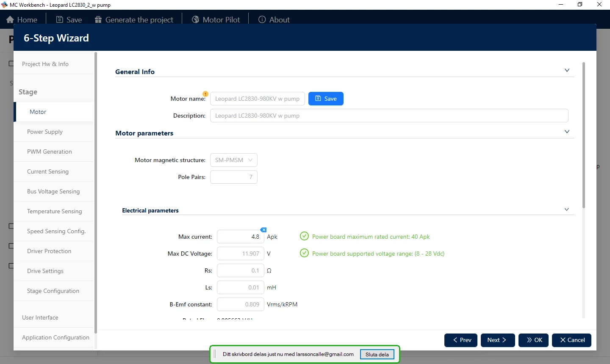Restore down the MC Workbench window

pos(580,5)
